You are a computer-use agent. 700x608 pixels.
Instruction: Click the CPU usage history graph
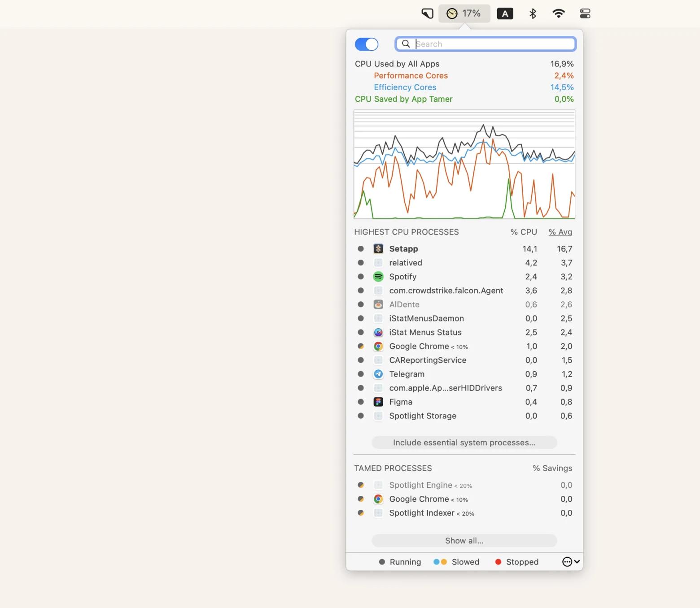point(464,164)
